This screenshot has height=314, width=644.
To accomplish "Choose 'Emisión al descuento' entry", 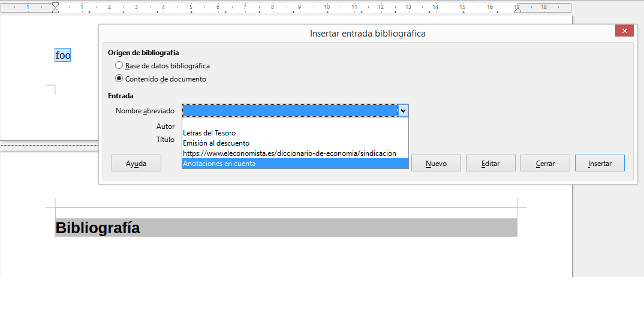I will (295, 143).
